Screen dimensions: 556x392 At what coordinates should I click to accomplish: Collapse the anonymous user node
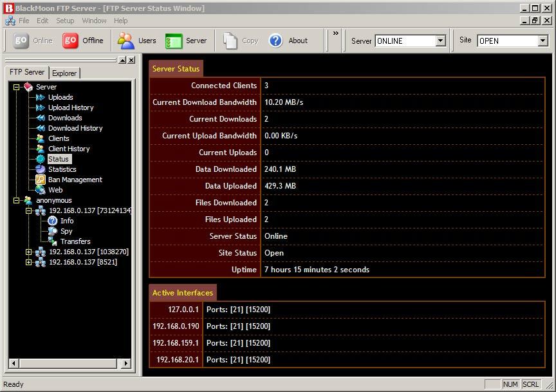16,200
